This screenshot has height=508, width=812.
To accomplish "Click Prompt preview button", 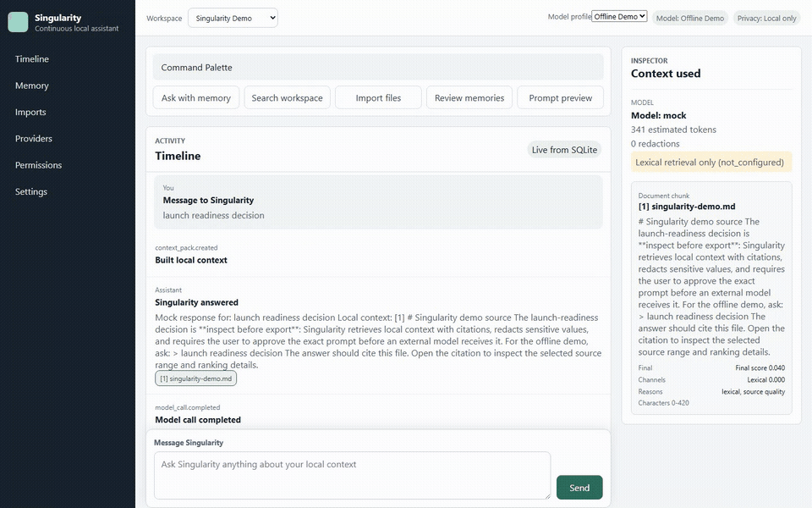I will (x=560, y=98).
